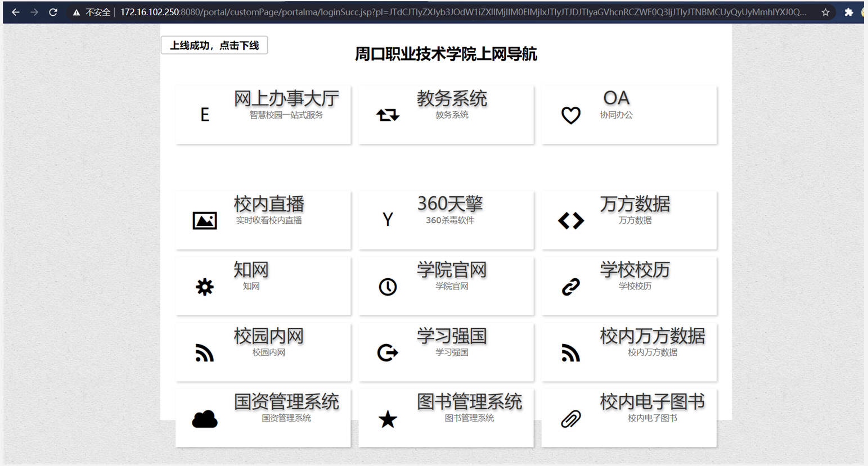Image resolution: width=868 pixels, height=466 pixels.
Task: Click the Y icon for 360天擎
Action: point(388,220)
